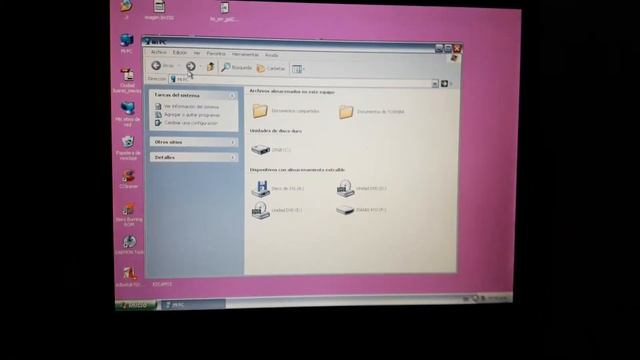Go up one folder level
Viewport: 640px width, 360px height.
(x=211, y=67)
